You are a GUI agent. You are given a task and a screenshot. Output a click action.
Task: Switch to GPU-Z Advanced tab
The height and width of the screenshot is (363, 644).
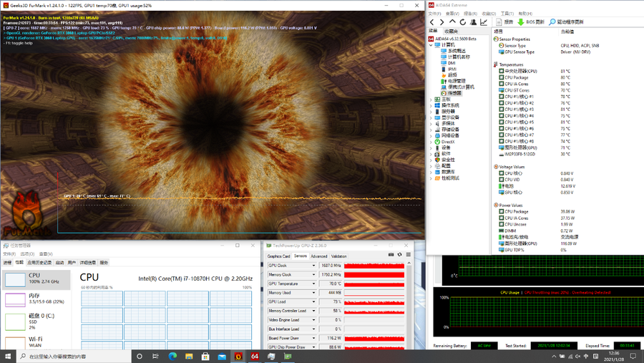coord(318,256)
